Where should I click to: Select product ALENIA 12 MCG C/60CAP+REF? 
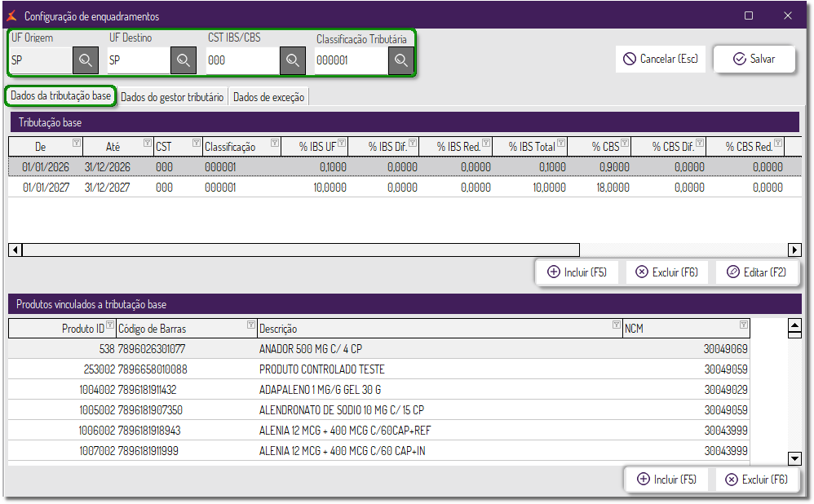(379, 431)
